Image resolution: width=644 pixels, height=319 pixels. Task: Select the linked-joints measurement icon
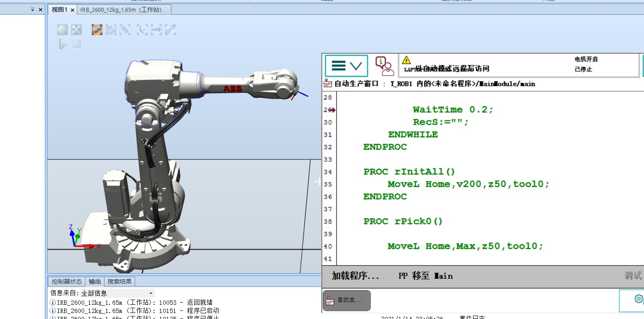point(170,29)
